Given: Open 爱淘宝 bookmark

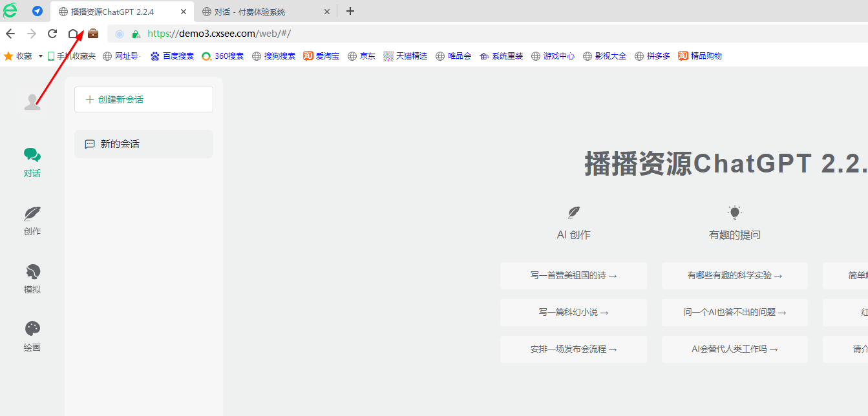Looking at the screenshot, I should point(321,56).
